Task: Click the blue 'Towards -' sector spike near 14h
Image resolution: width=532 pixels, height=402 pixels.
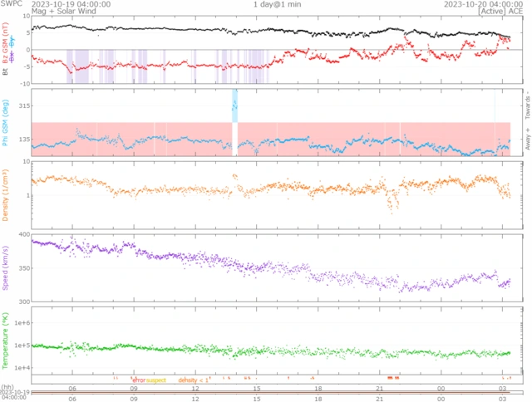Action: point(235,104)
